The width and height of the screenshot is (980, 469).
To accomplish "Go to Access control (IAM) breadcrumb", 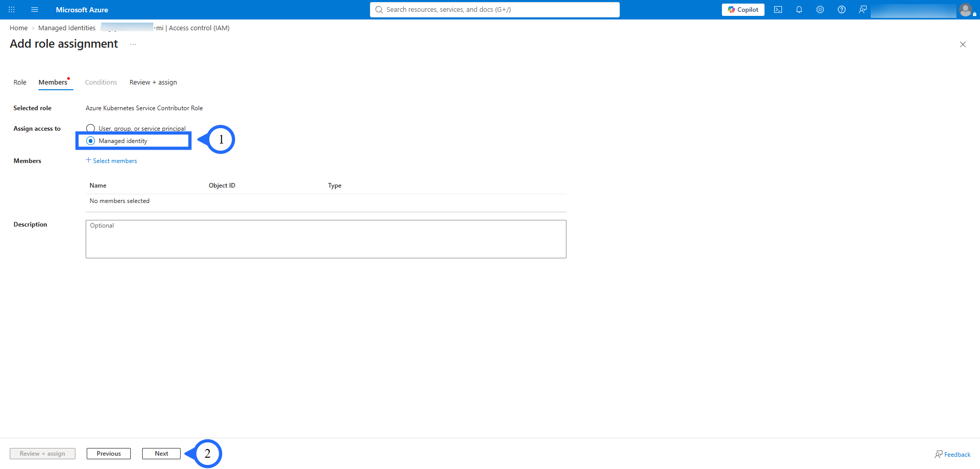I will tap(199, 28).
